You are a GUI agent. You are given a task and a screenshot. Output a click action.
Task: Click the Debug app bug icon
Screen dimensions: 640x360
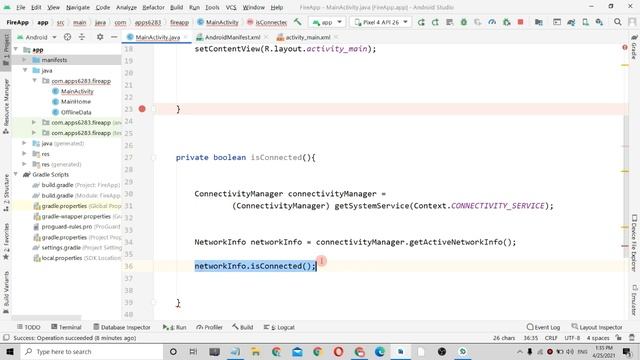[464, 22]
